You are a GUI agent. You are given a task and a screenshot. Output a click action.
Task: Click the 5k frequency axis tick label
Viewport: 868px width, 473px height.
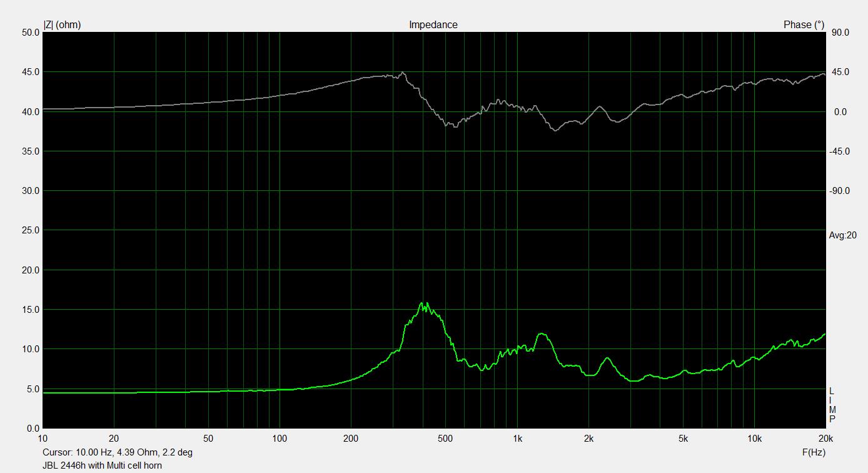pyautogui.click(x=683, y=439)
